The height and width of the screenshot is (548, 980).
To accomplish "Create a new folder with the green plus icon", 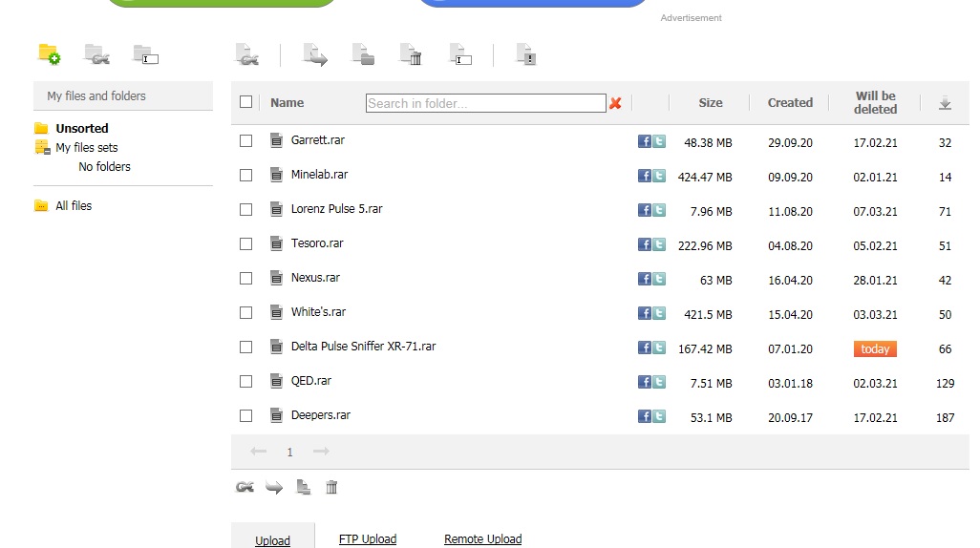I will [50, 54].
